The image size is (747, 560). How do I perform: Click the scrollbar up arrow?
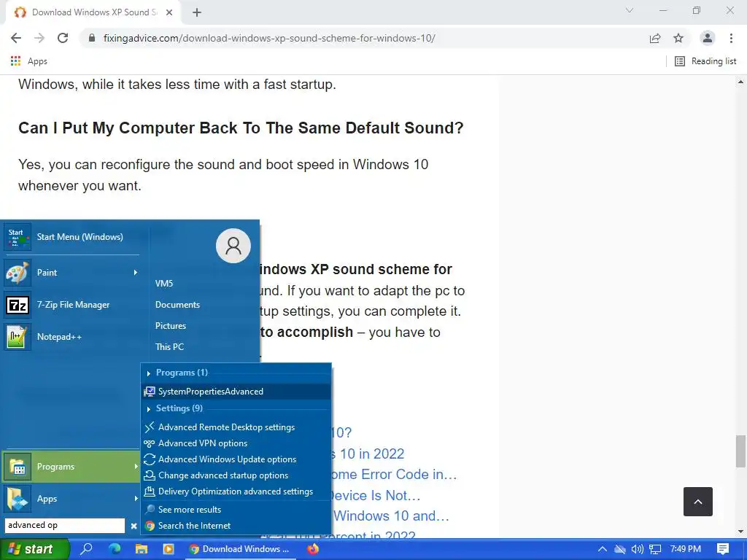point(740,82)
